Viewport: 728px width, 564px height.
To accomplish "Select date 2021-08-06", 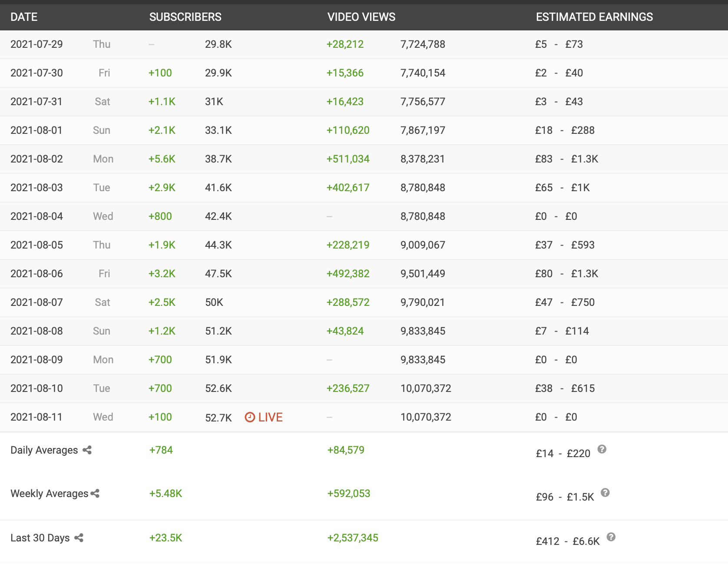I will point(36,274).
